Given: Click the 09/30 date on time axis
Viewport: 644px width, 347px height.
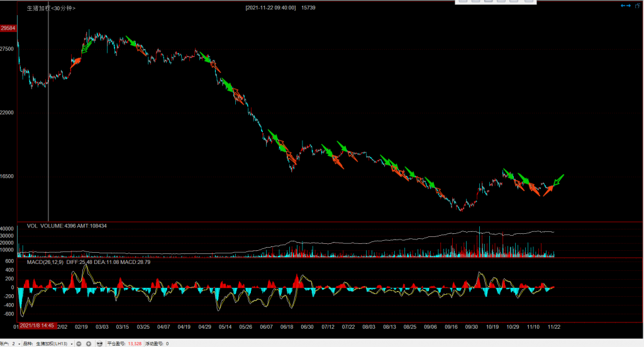Looking at the screenshot, I should [x=471, y=327].
